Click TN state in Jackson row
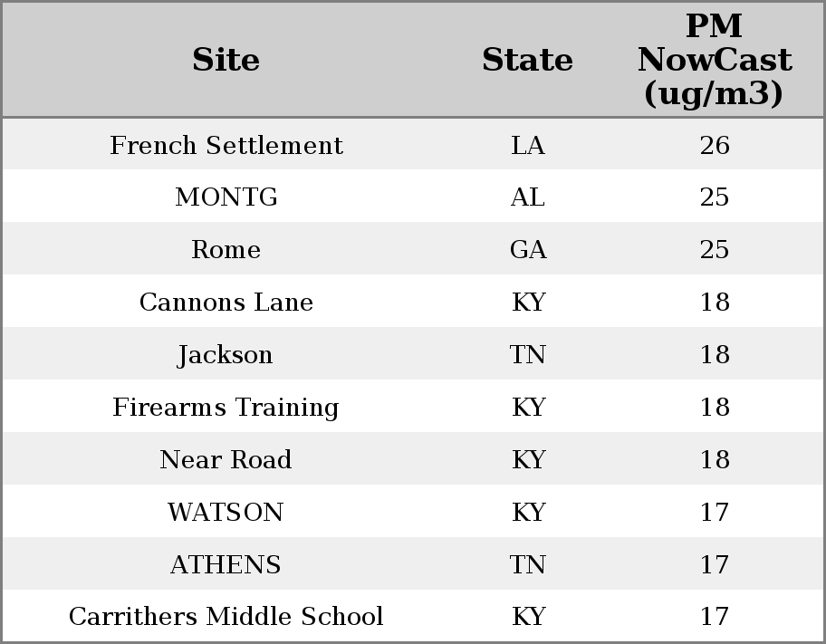The width and height of the screenshot is (826, 644). tap(528, 355)
